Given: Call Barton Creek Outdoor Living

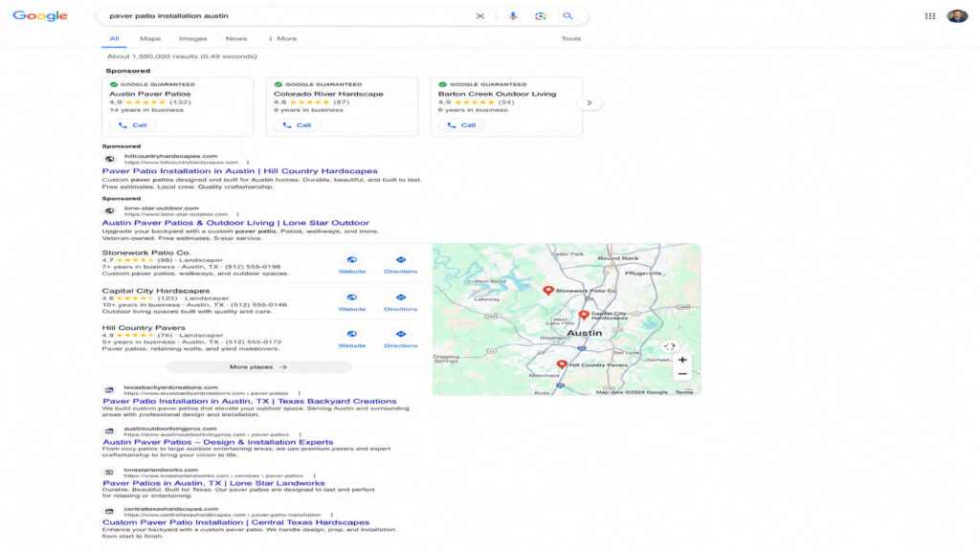Looking at the screenshot, I should pyautogui.click(x=461, y=125).
